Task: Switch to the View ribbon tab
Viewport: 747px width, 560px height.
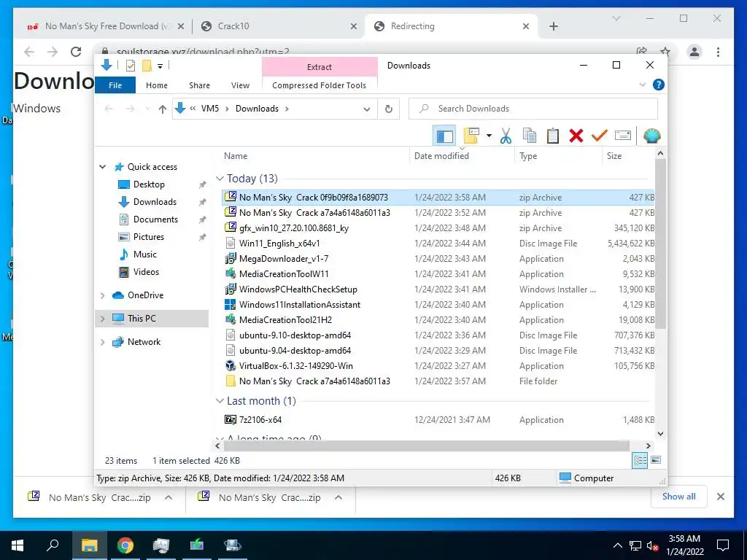Action: (x=240, y=85)
